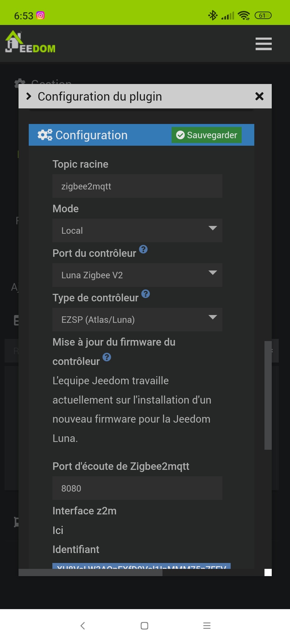This screenshot has height=644, width=290.
Task: Click the horizontal scrollbar under the dialog
Action: pyautogui.click(x=90, y=572)
